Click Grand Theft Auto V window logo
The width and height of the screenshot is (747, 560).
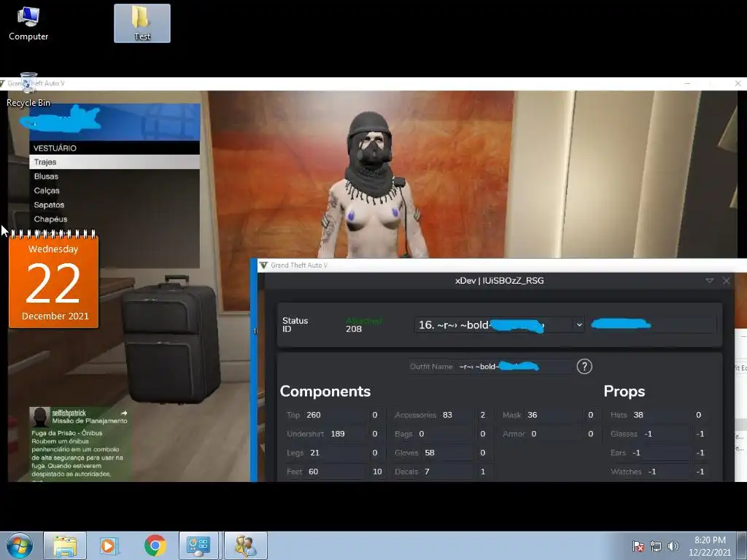263,265
